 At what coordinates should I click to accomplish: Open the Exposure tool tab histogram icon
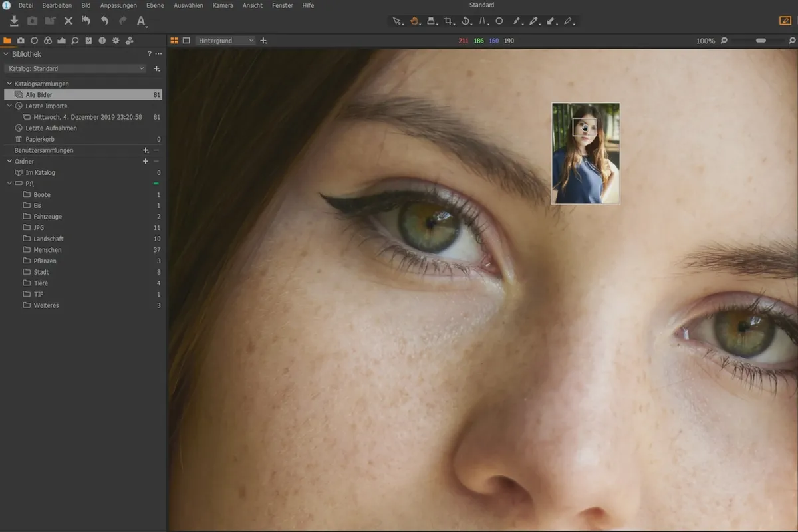(61, 41)
